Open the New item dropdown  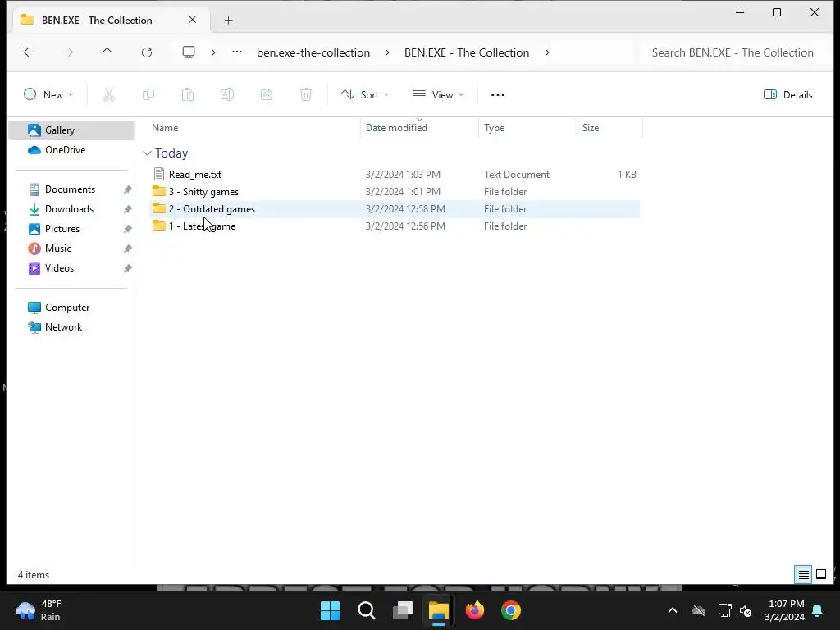[48, 95]
